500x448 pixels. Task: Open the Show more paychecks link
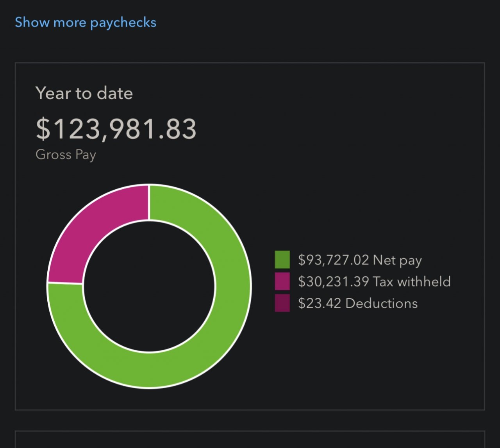[x=85, y=22]
